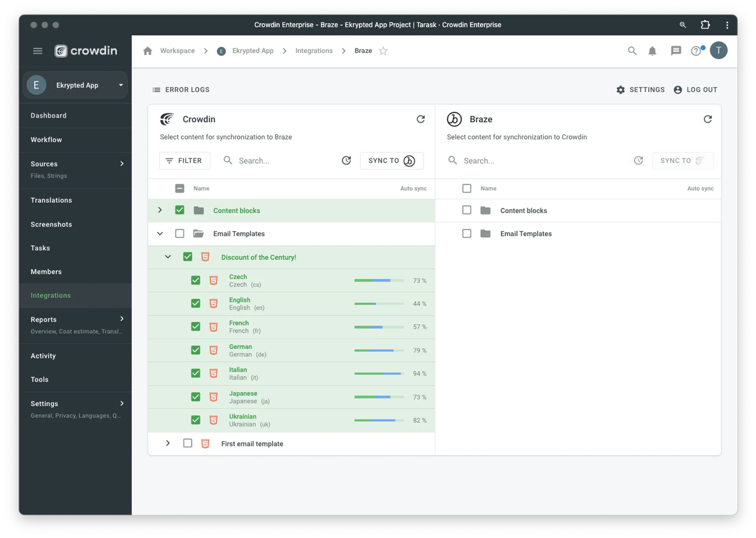Open the messages chat icon
Screen dimensions: 756x538
[676, 51]
